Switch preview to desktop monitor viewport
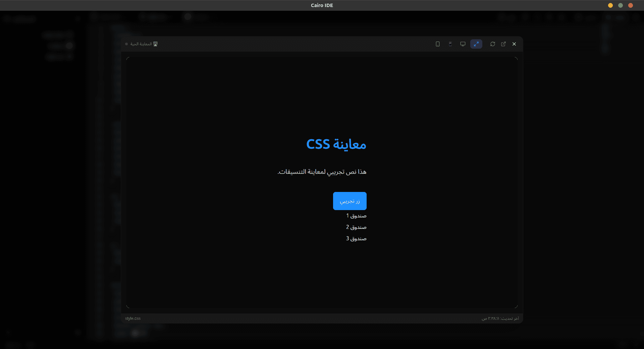Image resolution: width=644 pixels, height=349 pixels. click(463, 44)
